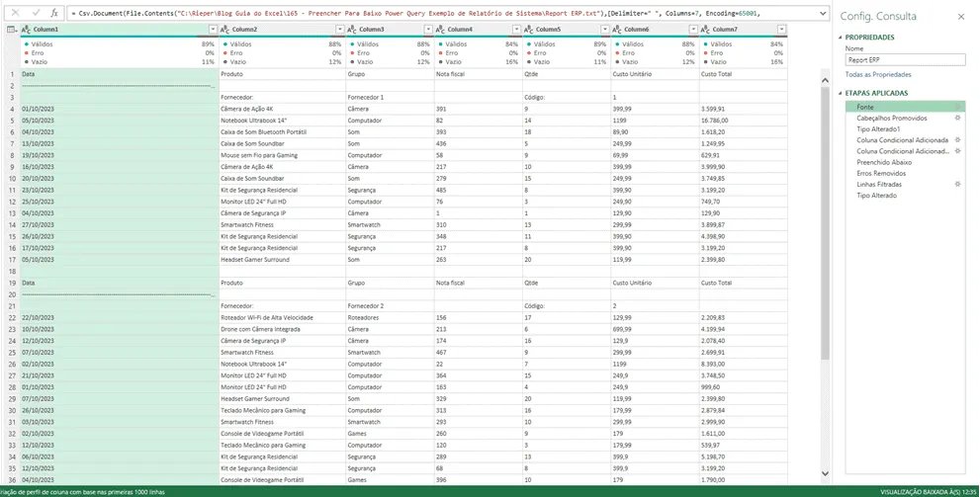This screenshot has height=497, width=980.
Task: Open the Column7 filter dropdown
Action: tap(782, 30)
